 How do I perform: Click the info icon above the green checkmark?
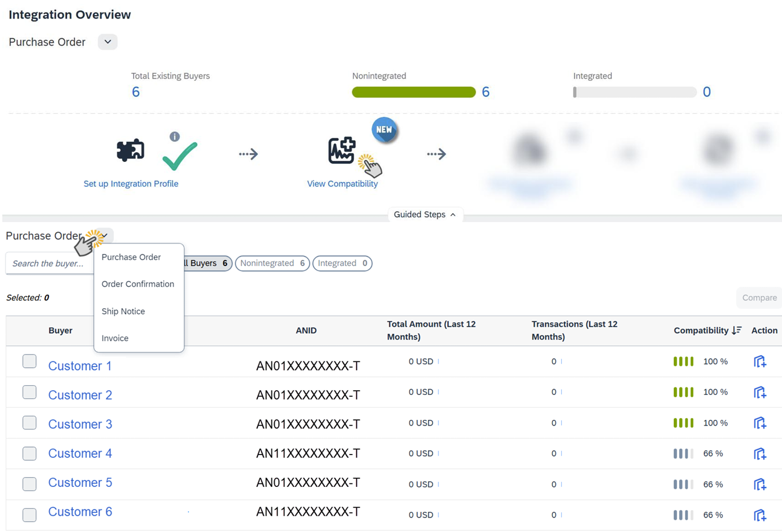174,136
